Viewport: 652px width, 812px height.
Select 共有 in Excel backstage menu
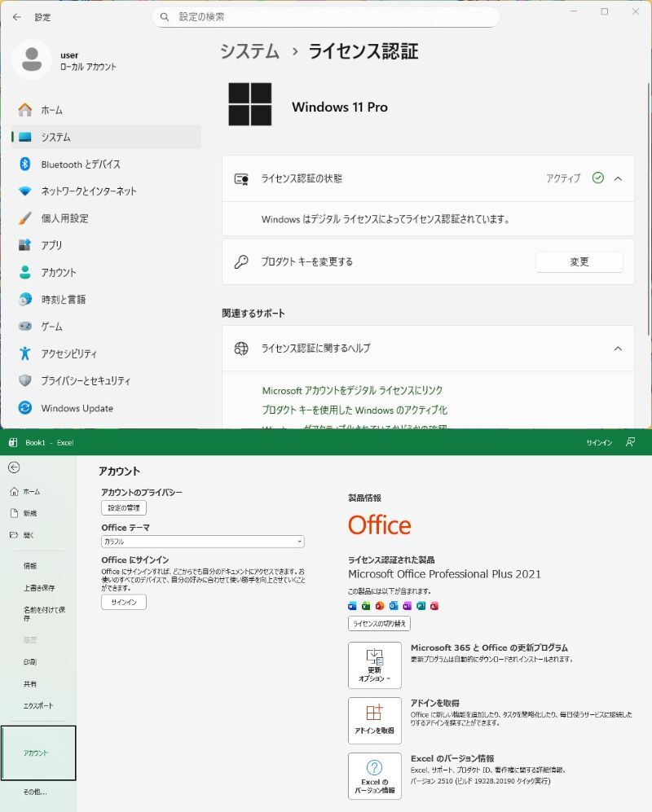[38, 683]
